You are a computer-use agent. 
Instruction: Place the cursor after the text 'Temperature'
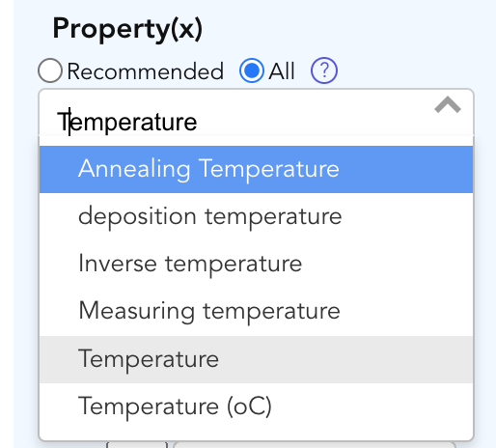tap(197, 123)
